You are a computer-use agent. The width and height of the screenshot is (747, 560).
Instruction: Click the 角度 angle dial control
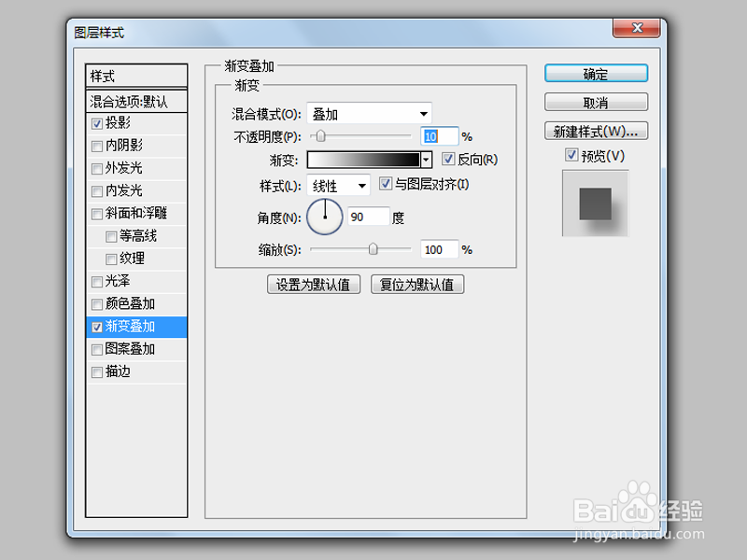pos(323,216)
